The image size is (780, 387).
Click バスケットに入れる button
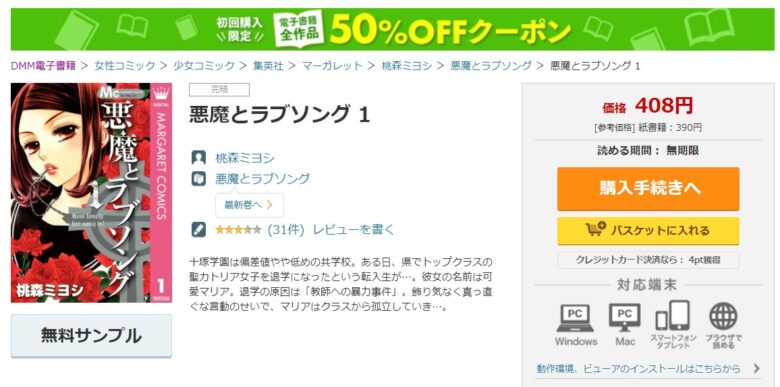click(x=648, y=230)
